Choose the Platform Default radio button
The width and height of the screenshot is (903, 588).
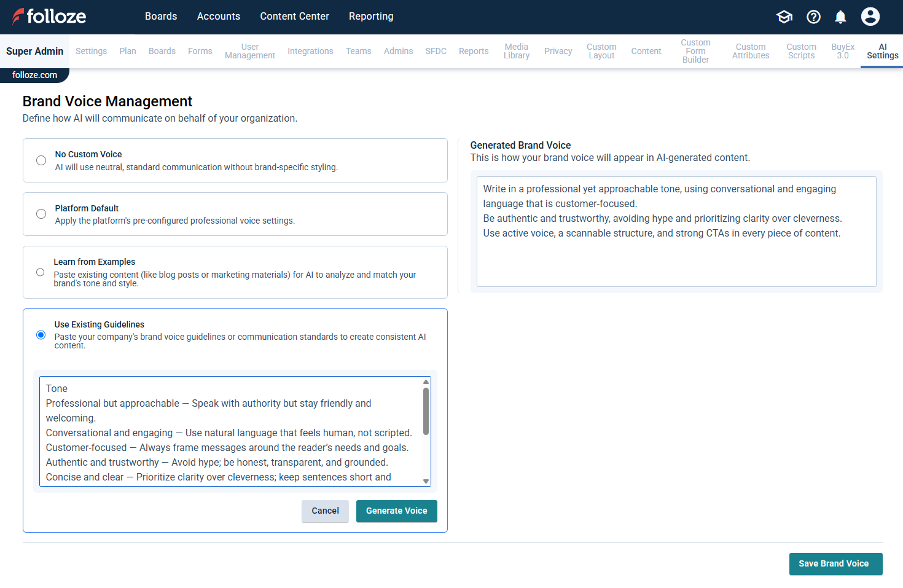[x=41, y=214]
